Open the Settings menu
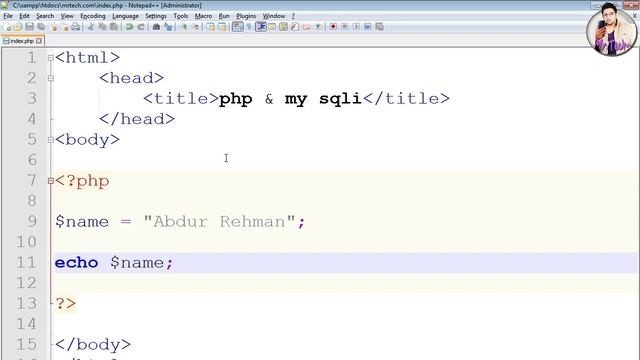 156,16
